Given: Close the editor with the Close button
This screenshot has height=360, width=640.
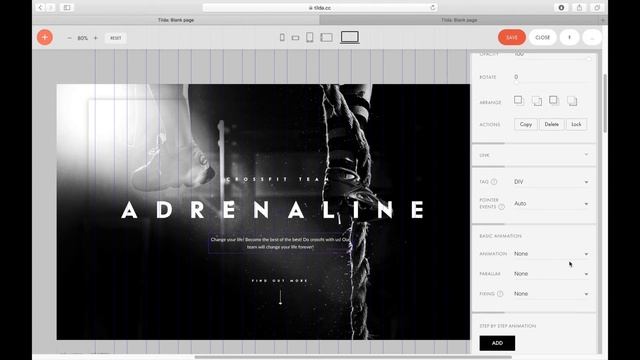Looking at the screenshot, I should pyautogui.click(x=542, y=38).
